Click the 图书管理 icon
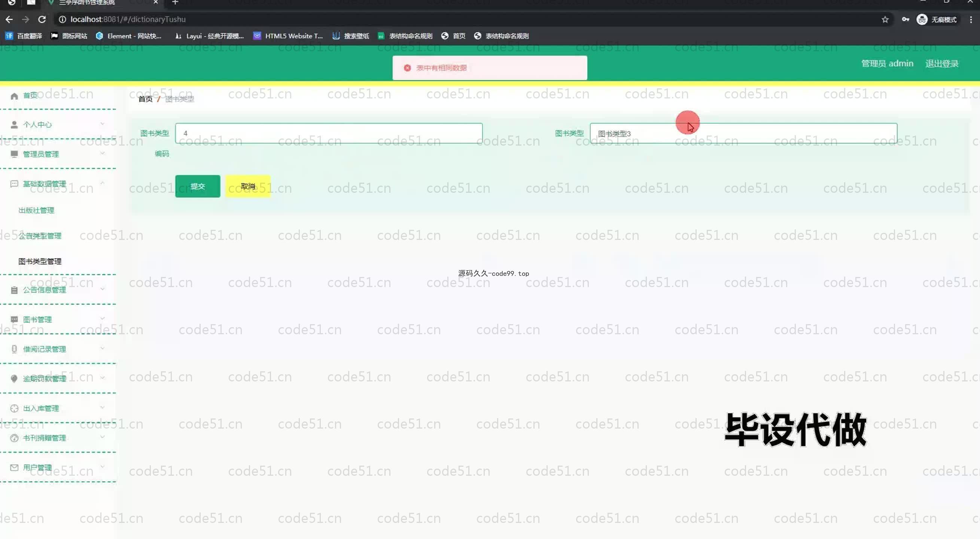 pos(14,320)
